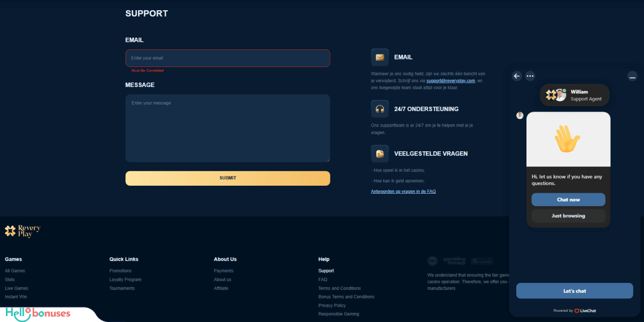This screenshot has width=644, height=322.
Task: Click the headphones 24/7 support icon
Action: pyautogui.click(x=380, y=109)
